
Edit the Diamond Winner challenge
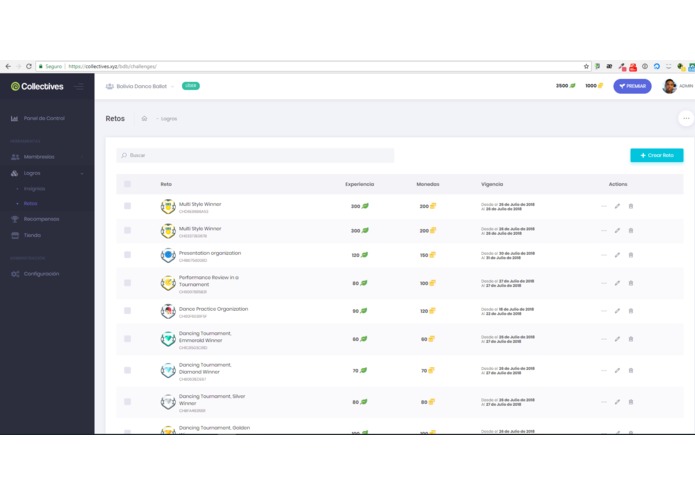click(617, 370)
